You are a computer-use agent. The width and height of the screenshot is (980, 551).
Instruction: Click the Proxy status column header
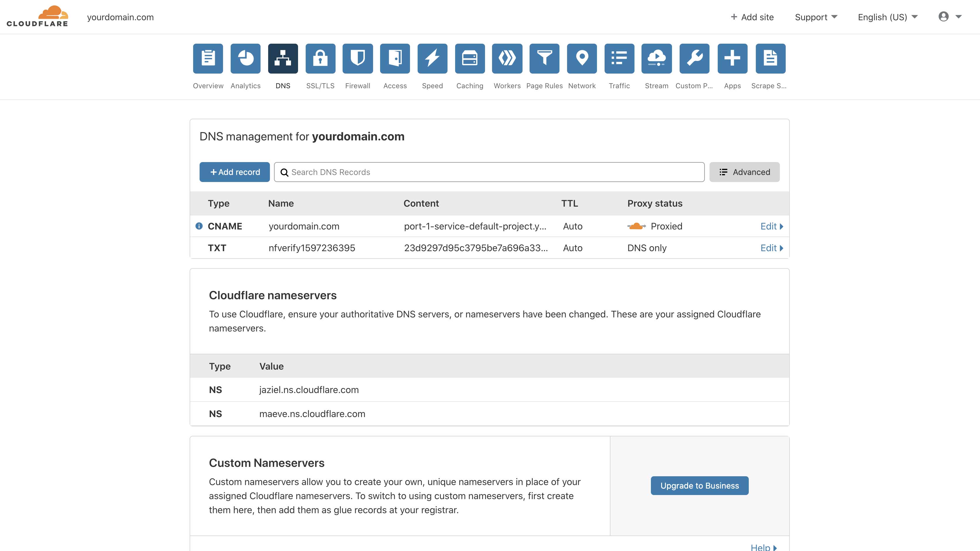coord(655,204)
